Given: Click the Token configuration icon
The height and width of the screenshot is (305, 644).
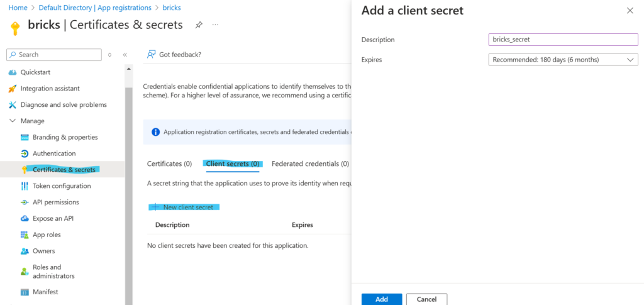Looking at the screenshot, I should [x=25, y=186].
